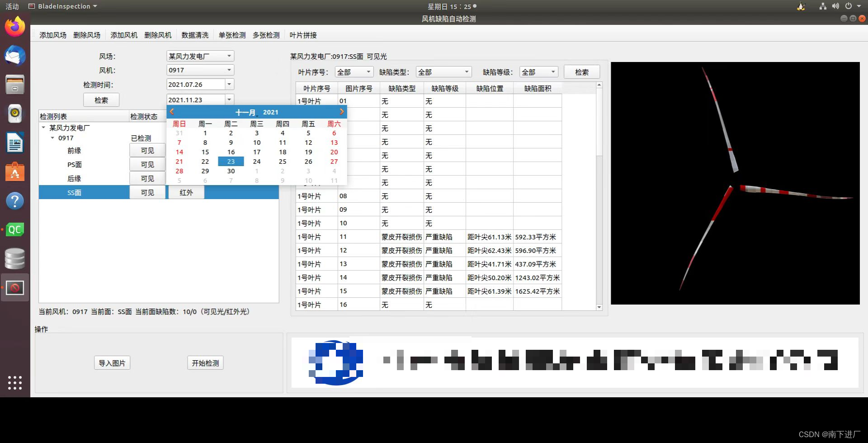Click defect table vertical scrollbar

tap(599, 196)
